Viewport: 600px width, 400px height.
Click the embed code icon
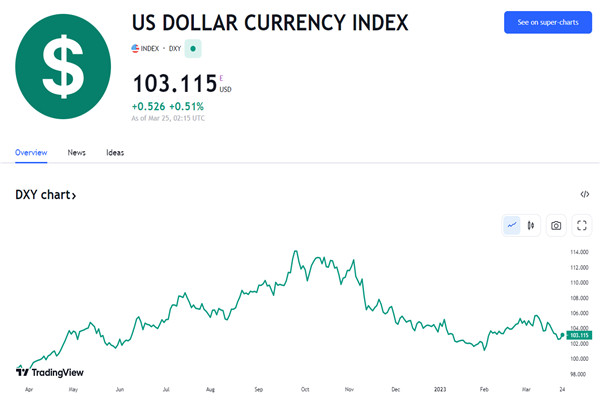(584, 194)
